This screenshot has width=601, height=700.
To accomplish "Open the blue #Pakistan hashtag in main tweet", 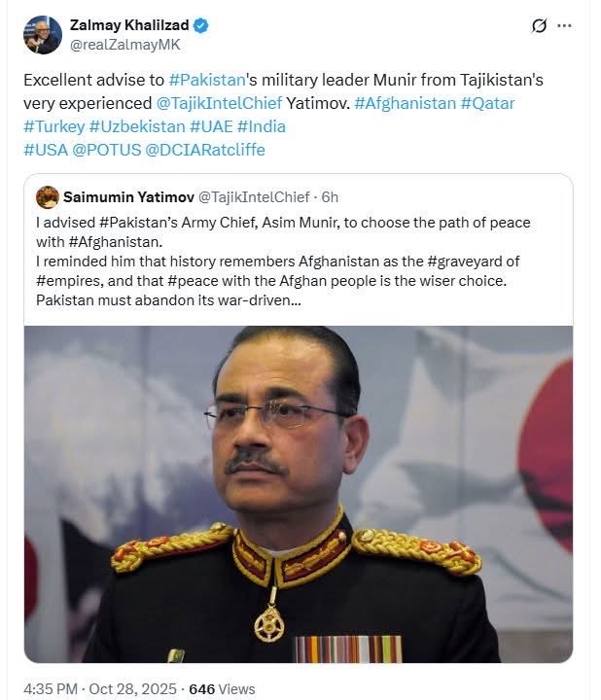I will click(213, 80).
